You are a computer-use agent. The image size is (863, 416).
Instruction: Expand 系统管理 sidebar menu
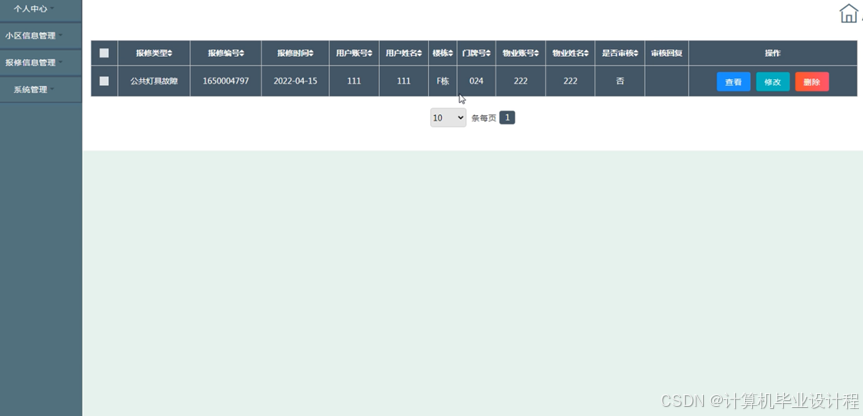click(34, 90)
